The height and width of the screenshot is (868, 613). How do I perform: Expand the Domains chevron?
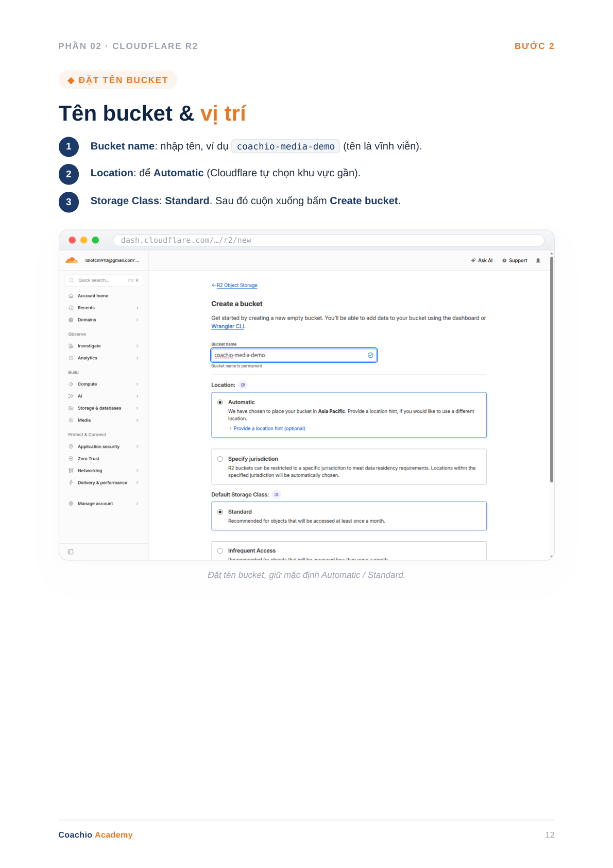pos(138,320)
